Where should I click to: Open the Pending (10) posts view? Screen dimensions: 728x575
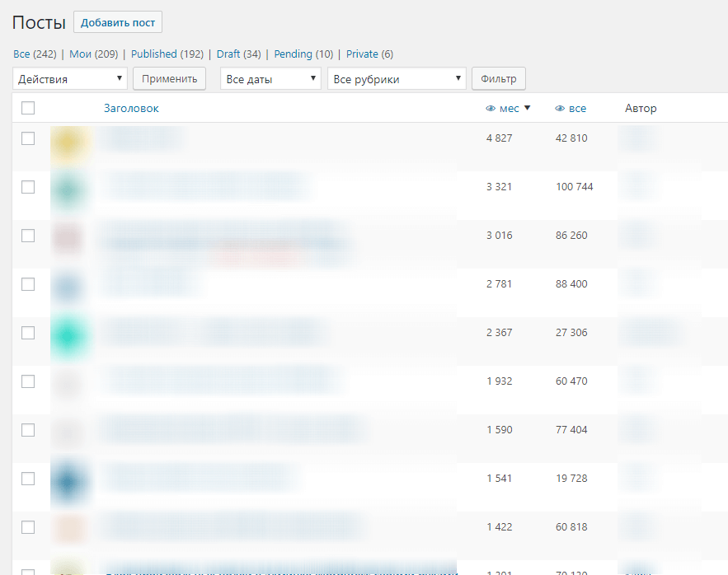(x=303, y=54)
